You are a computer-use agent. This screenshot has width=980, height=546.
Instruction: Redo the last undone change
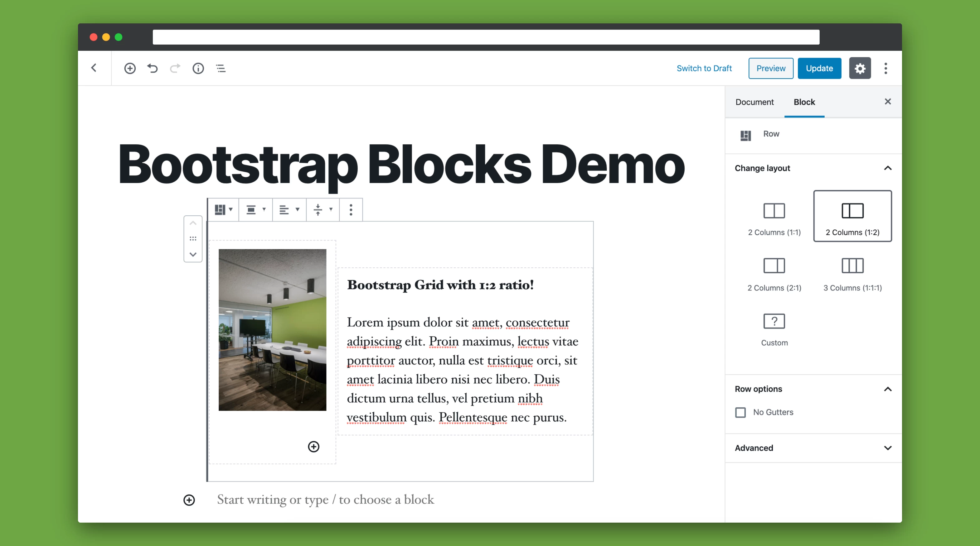point(175,69)
